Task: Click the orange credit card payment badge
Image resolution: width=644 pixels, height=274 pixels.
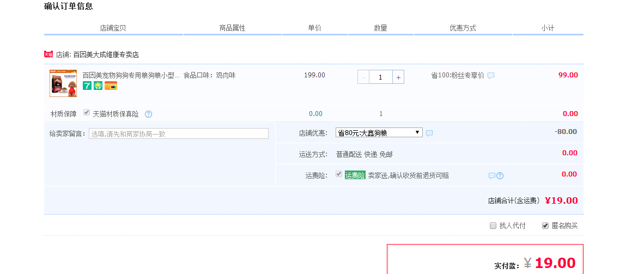Action: (x=111, y=86)
